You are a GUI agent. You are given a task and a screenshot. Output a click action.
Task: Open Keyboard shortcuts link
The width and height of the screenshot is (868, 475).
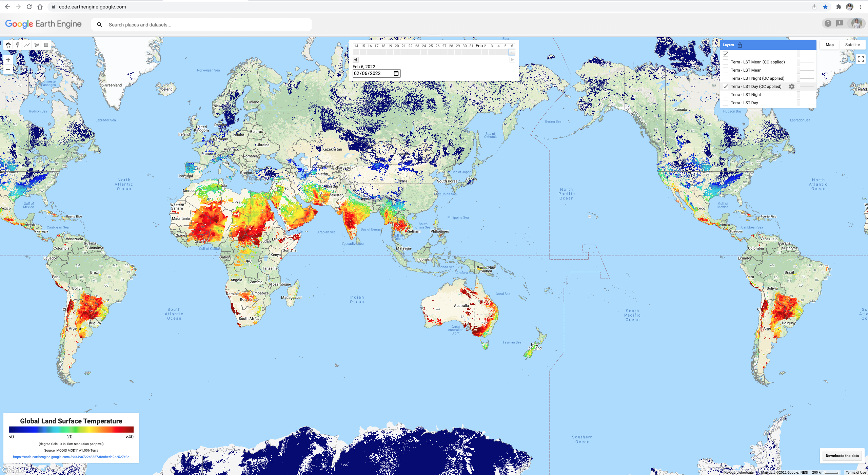coord(739,472)
